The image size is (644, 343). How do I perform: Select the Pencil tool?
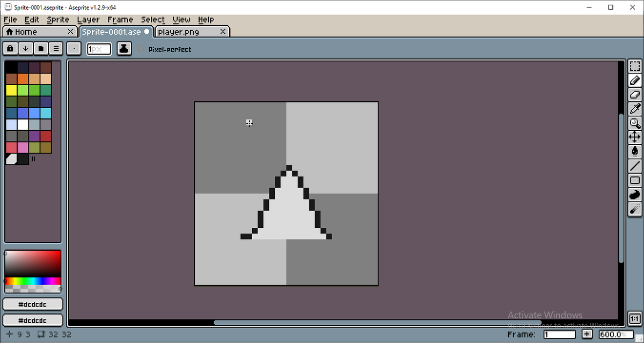pyautogui.click(x=635, y=80)
